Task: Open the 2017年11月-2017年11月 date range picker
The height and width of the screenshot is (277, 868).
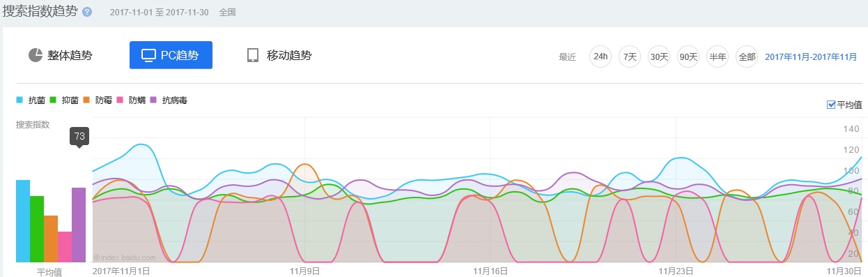Action: click(811, 57)
